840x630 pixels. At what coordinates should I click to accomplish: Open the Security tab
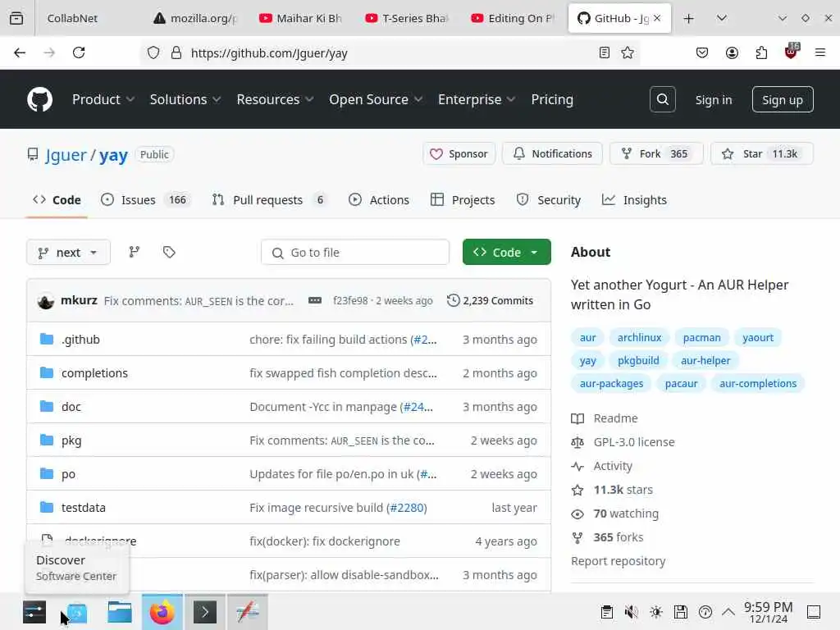(x=549, y=200)
